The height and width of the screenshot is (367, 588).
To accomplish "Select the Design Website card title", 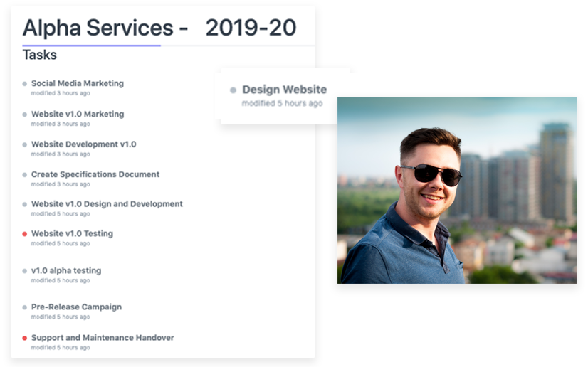I will [284, 90].
